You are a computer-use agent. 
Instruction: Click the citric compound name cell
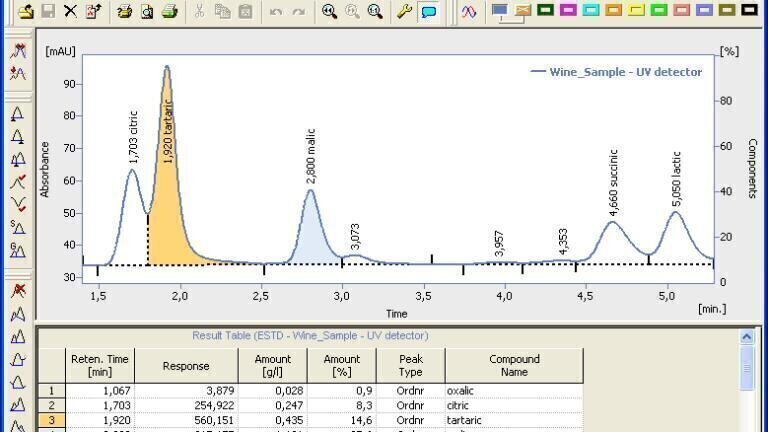pyautogui.click(x=514, y=405)
